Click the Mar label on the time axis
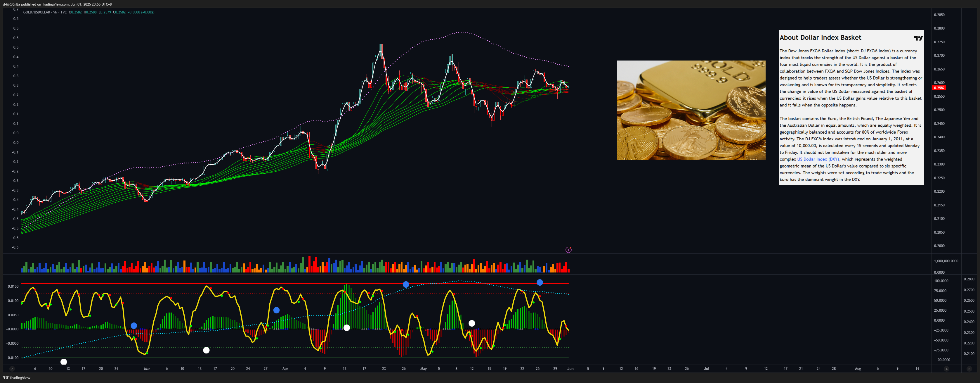Image resolution: width=980 pixels, height=383 pixels. tap(147, 369)
